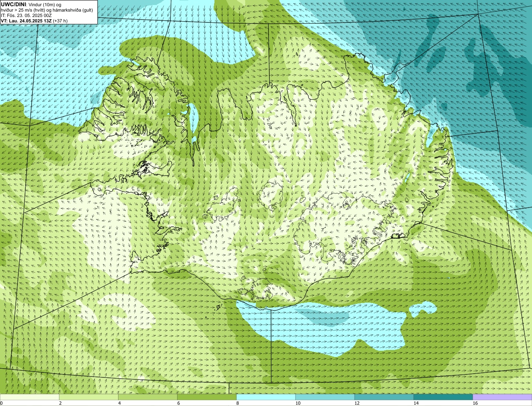The height and width of the screenshot is (406, 532).
Task: Click the legend scale label '14'
Action: [x=416, y=403]
